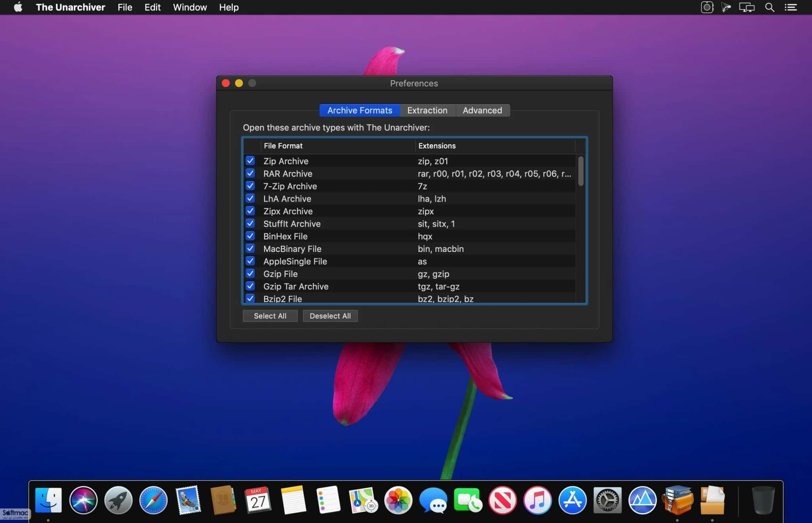Viewport: 812px width, 523px height.
Task: Open News app in Dock
Action: (x=502, y=500)
